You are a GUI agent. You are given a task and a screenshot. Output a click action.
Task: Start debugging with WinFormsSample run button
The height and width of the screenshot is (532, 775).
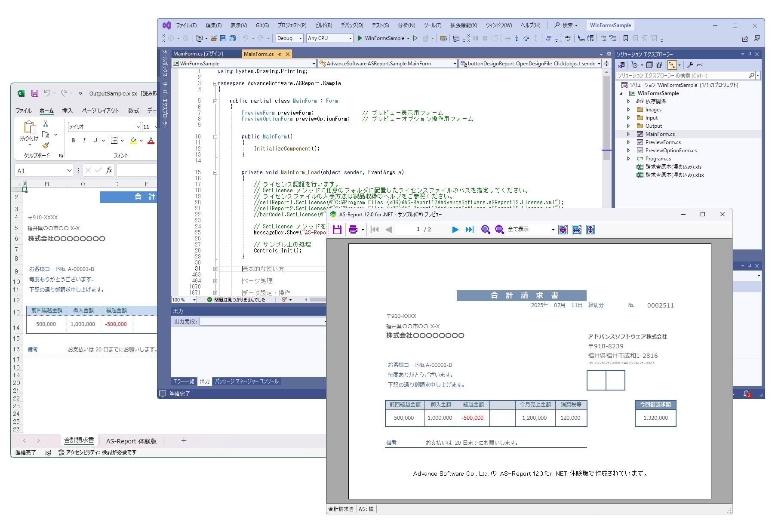point(360,38)
